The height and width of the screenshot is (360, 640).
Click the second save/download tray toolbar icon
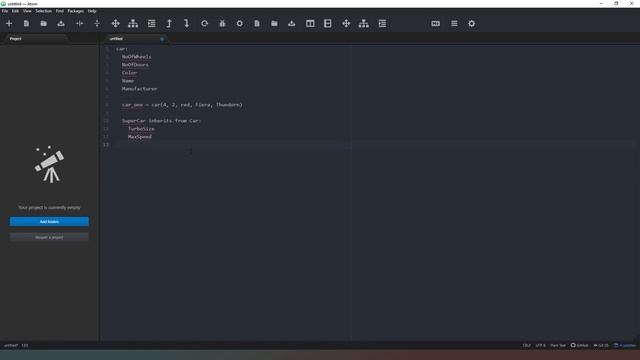click(x=291, y=24)
